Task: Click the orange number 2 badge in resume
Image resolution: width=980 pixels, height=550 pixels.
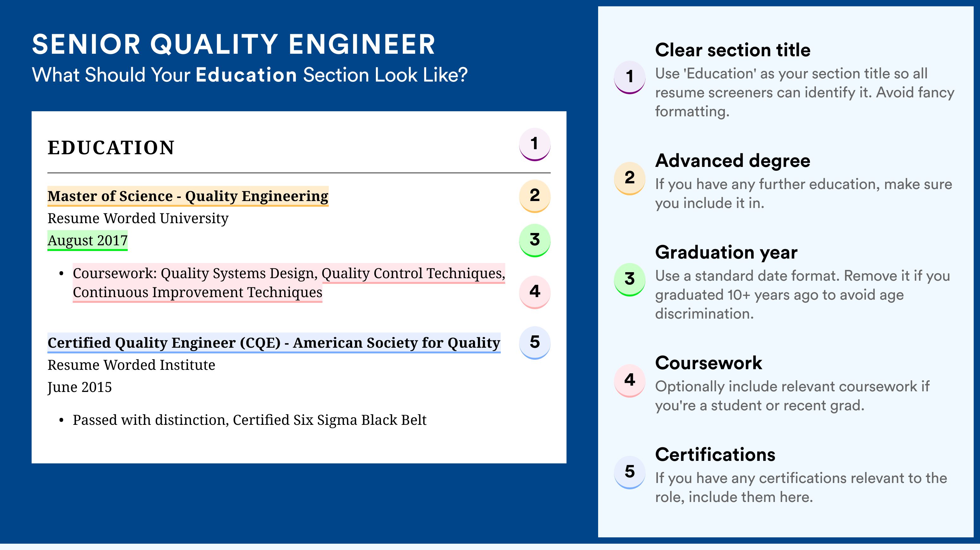Action: (x=535, y=196)
